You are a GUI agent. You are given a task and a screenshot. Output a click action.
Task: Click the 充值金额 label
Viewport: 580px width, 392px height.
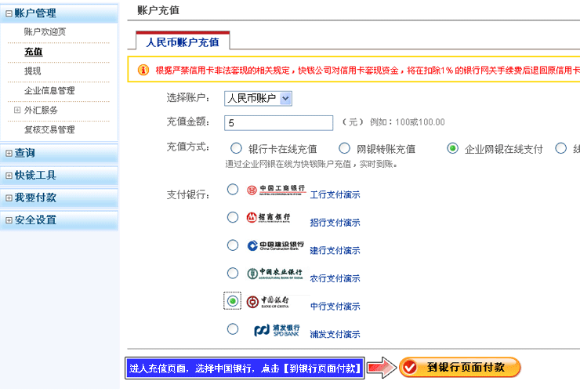(x=188, y=122)
